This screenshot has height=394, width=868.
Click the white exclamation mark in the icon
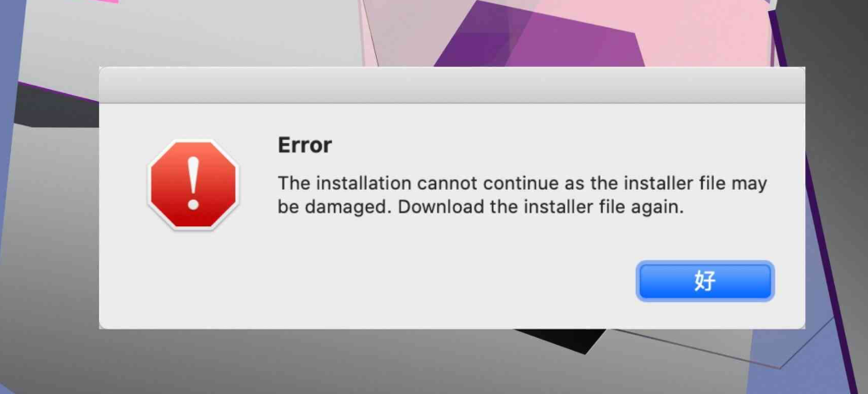click(193, 183)
